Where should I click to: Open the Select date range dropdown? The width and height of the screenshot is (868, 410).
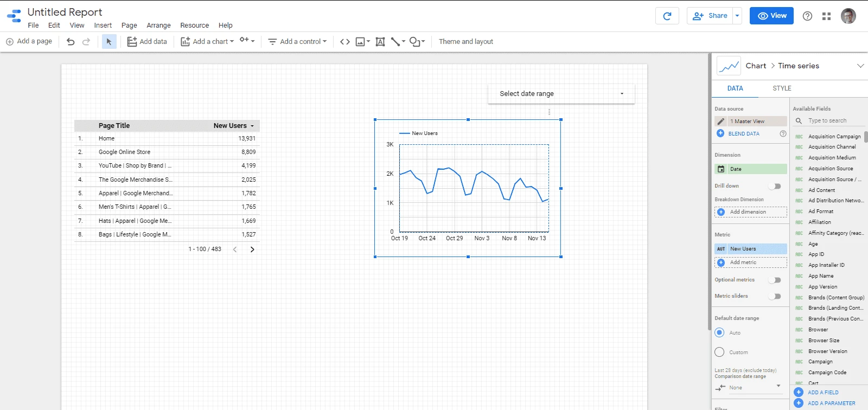tap(561, 94)
